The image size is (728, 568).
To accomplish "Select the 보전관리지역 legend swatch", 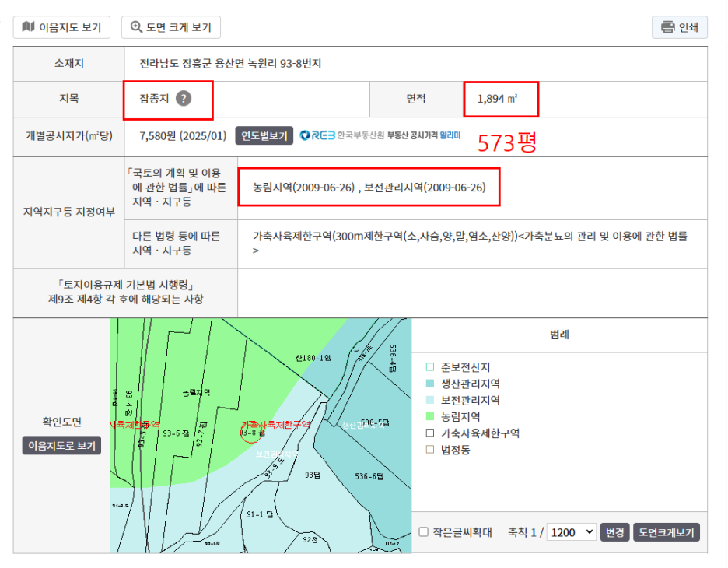I will tap(429, 401).
